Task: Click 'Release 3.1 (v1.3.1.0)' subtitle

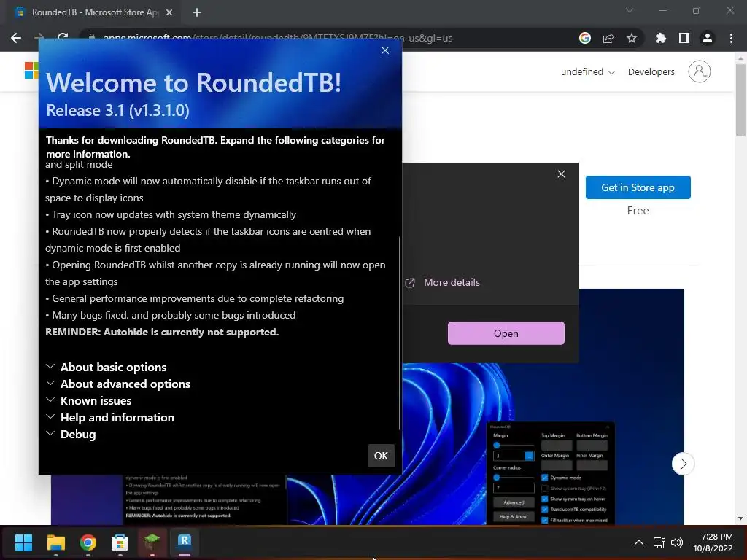Action: [x=117, y=111]
